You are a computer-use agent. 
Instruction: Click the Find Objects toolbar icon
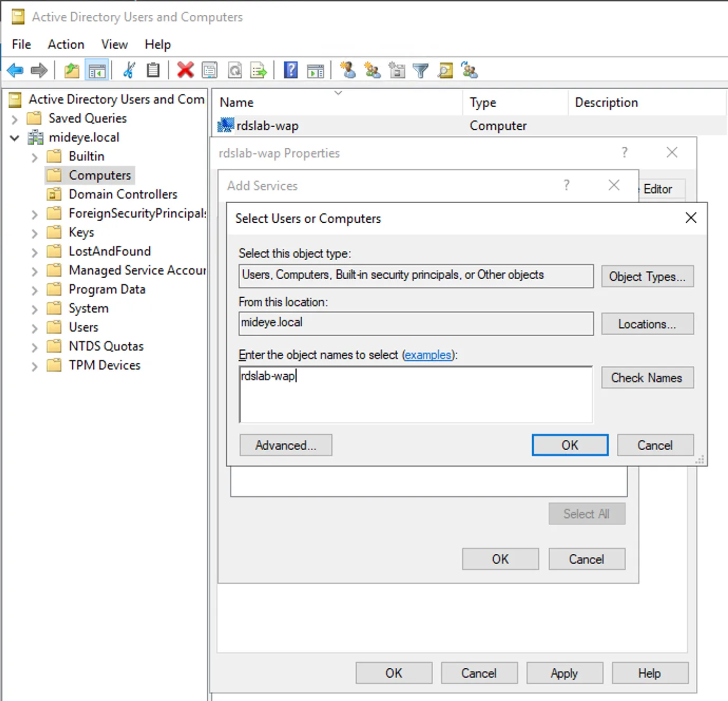tap(445, 70)
